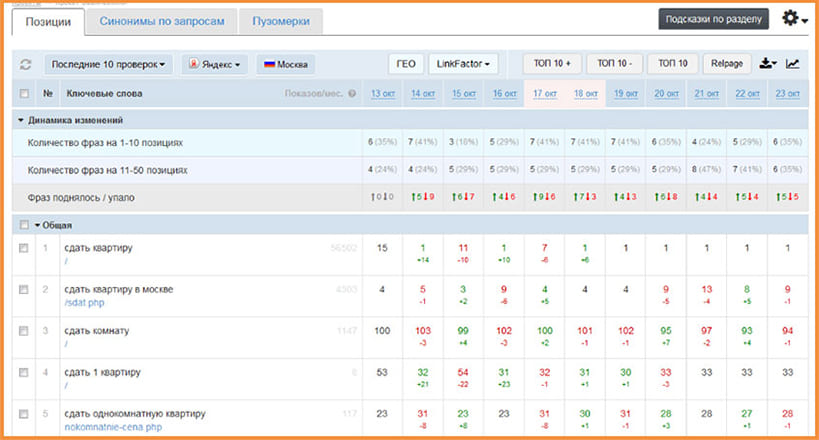Click the Москва region button
The height and width of the screenshot is (440, 819).
[x=286, y=64]
